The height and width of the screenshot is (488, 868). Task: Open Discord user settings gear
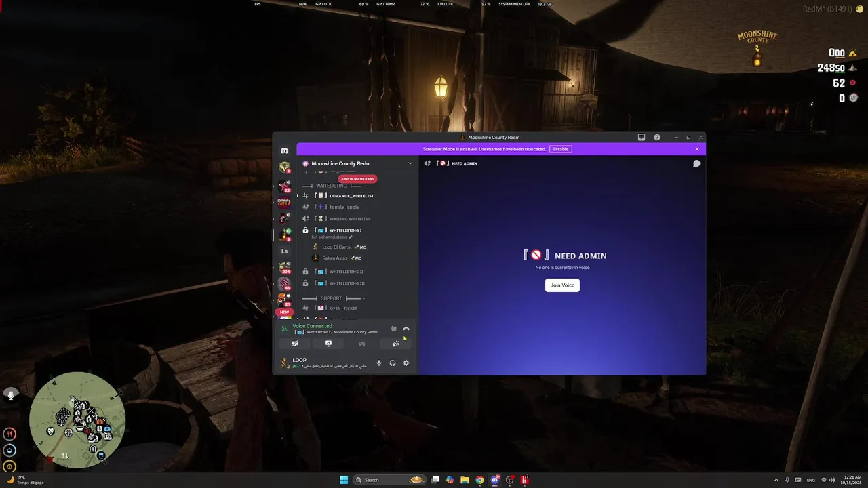pyautogui.click(x=406, y=363)
